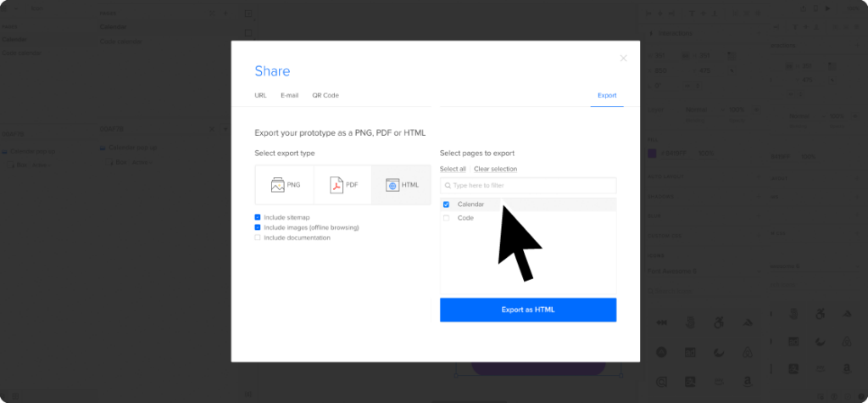Focus the 'Type here to filter' field
868x403 pixels.
pos(532,185)
